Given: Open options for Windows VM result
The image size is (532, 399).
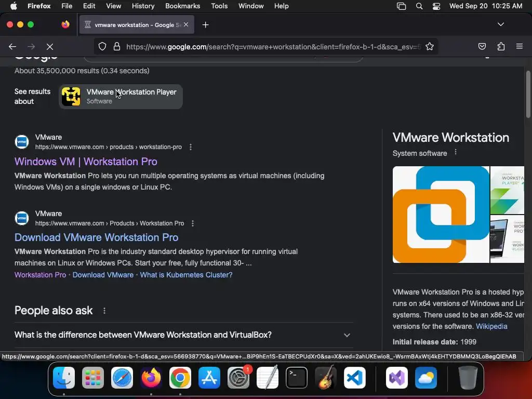Looking at the screenshot, I should pos(191,147).
